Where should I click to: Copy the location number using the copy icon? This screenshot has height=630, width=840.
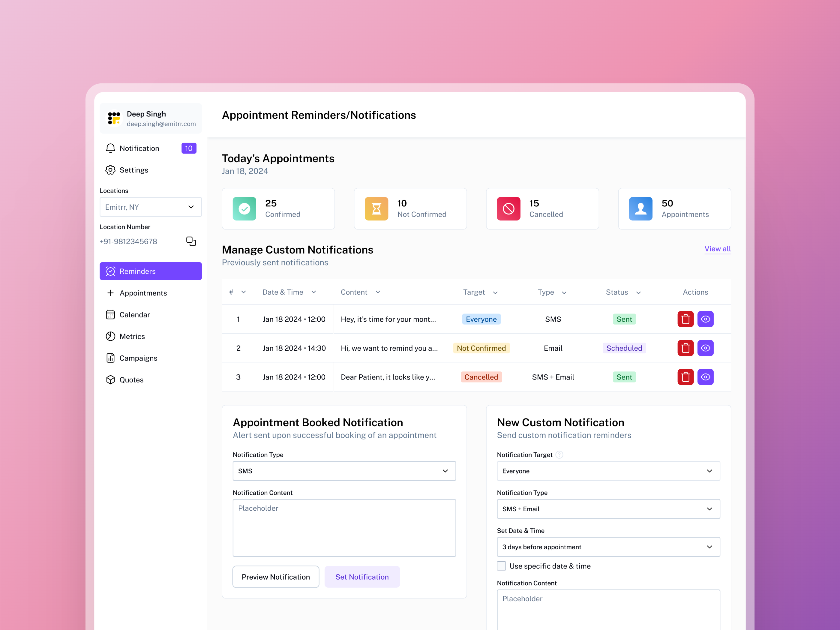[x=191, y=241]
